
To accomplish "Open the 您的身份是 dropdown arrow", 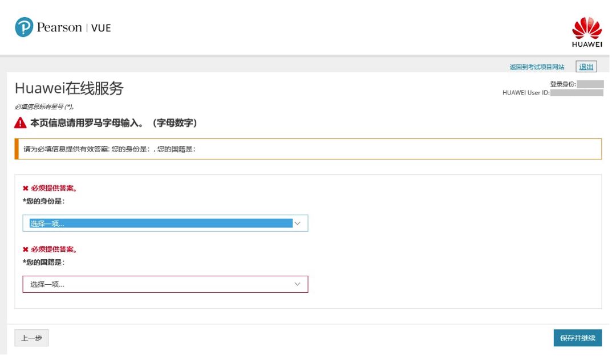I will tap(297, 223).
